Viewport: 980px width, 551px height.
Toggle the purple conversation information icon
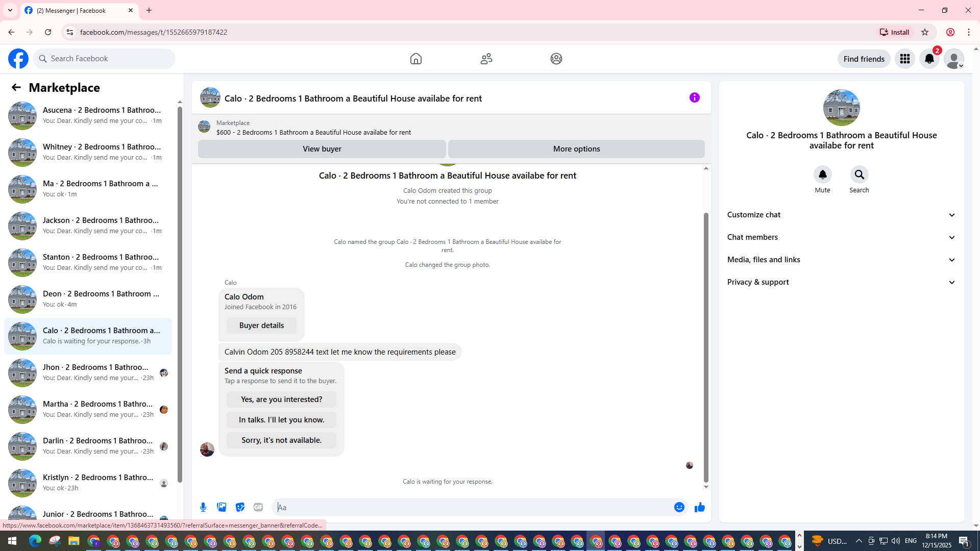[x=694, y=97]
